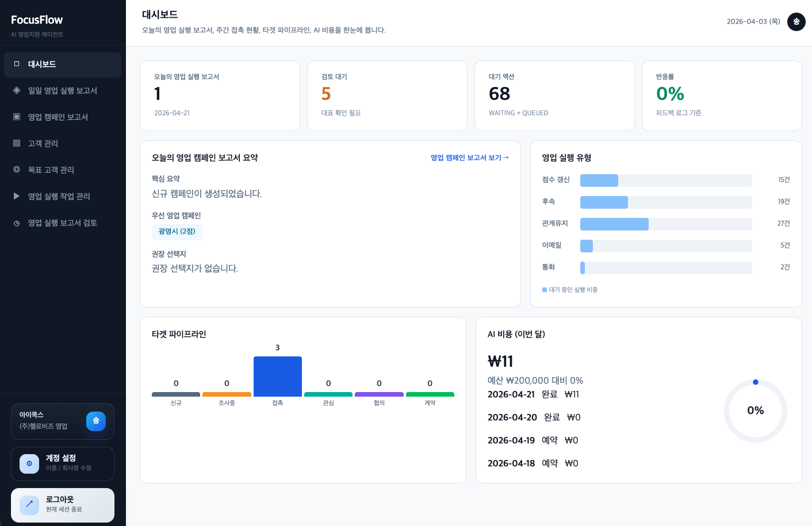This screenshot has width=812, height=526.
Task: Click the 관계유지 progress bar
Action: pos(665,224)
